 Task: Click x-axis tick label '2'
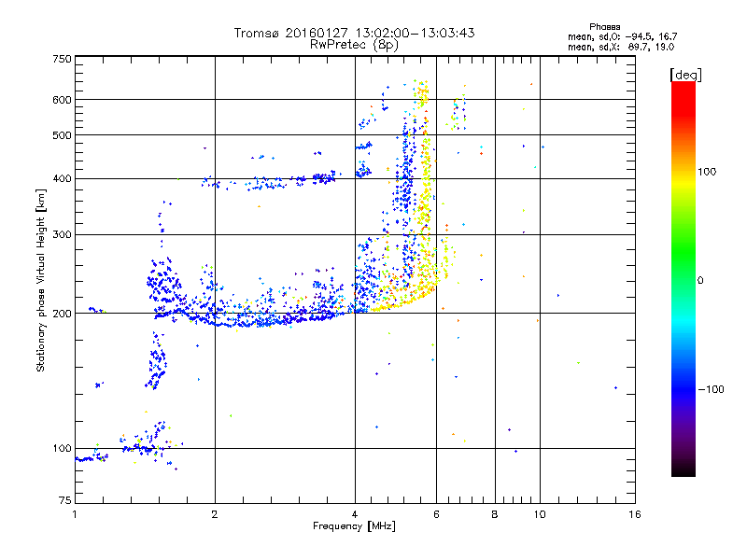[215, 514]
